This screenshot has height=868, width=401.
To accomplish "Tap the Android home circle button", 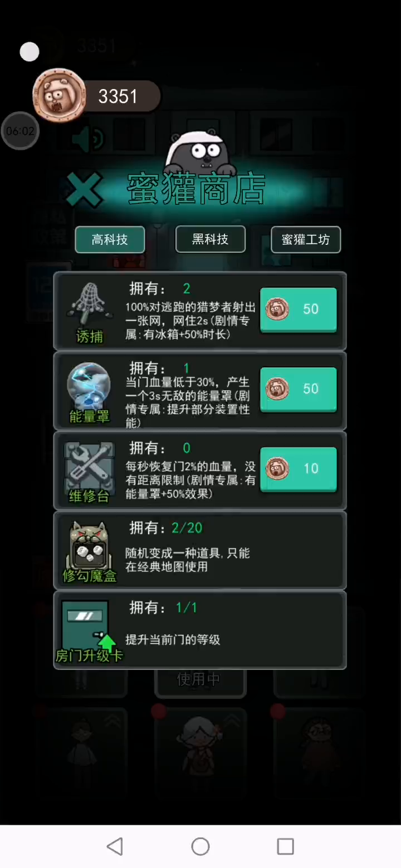I will (200, 846).
